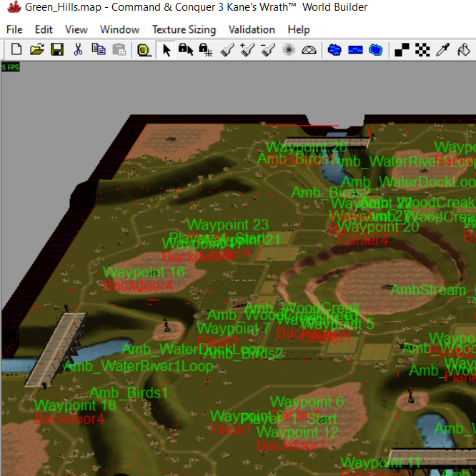Click the red 'Center4' label
This screenshot has height=476, width=476.
click(x=363, y=240)
